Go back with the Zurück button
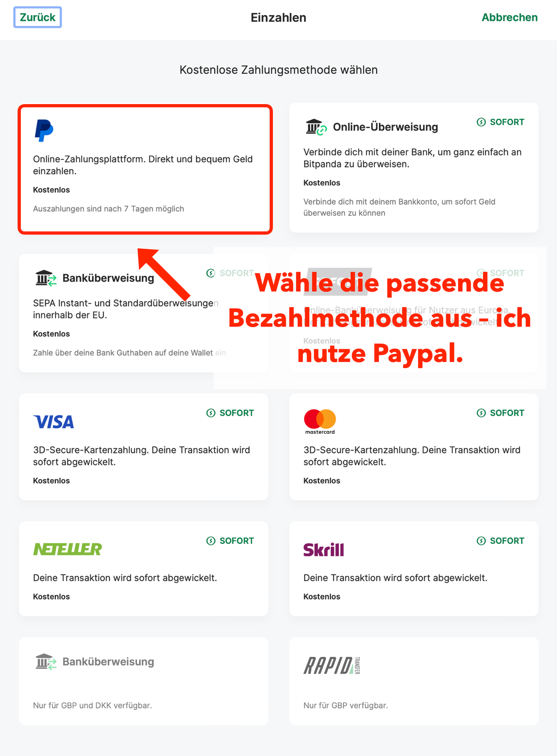Image resolution: width=557 pixels, height=756 pixels. [x=37, y=17]
